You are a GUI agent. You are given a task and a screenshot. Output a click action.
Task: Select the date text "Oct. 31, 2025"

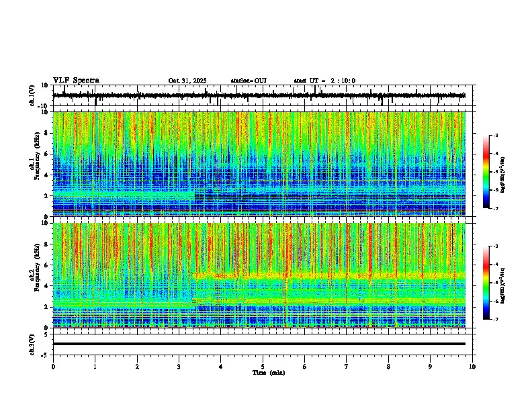pyautogui.click(x=187, y=81)
